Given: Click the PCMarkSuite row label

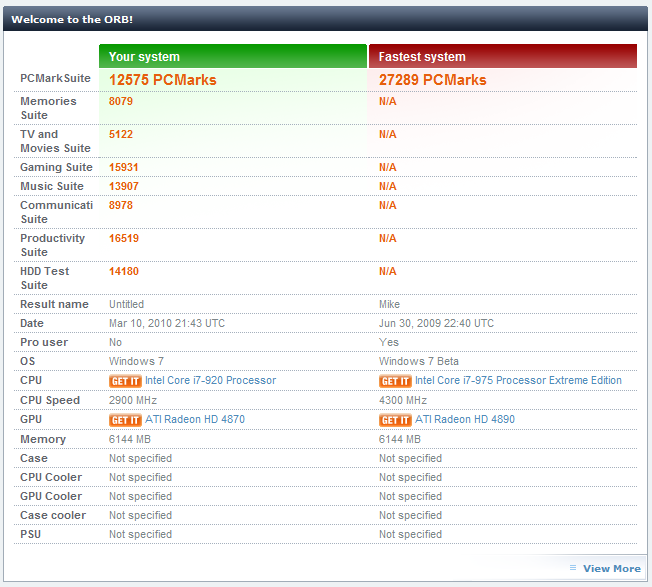Looking at the screenshot, I should (x=55, y=78).
